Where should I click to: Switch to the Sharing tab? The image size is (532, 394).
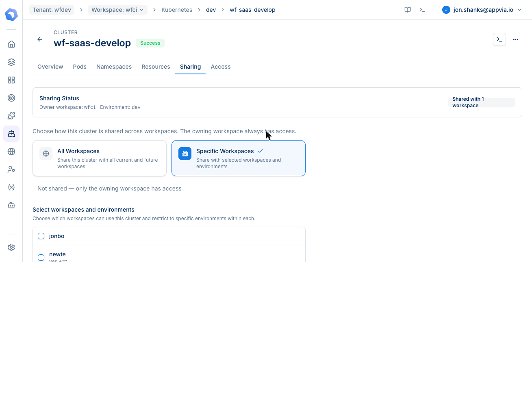pyautogui.click(x=190, y=67)
